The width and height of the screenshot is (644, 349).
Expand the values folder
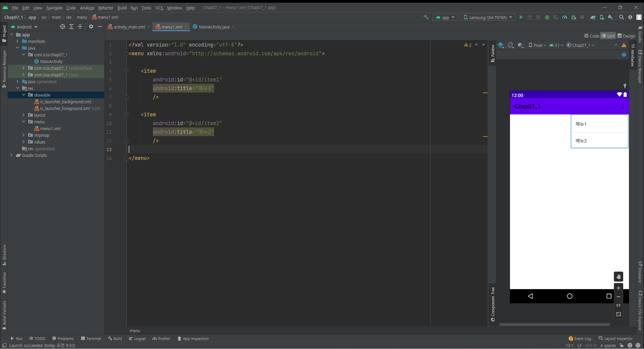point(23,142)
